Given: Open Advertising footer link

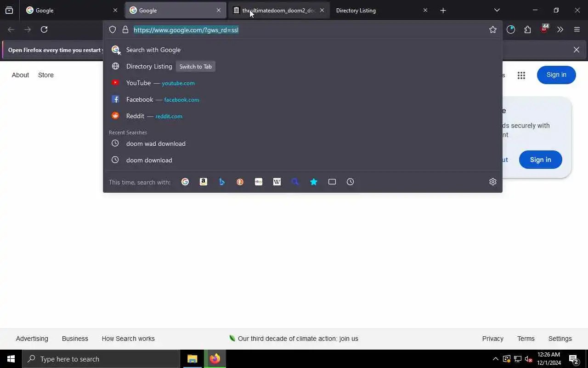Looking at the screenshot, I should [x=32, y=339].
